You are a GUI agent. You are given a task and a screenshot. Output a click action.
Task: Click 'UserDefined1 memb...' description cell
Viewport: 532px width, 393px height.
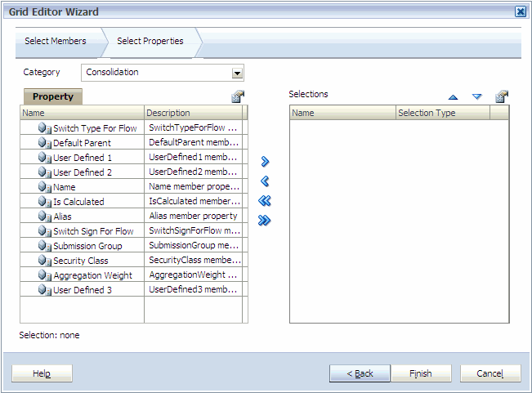pos(194,157)
